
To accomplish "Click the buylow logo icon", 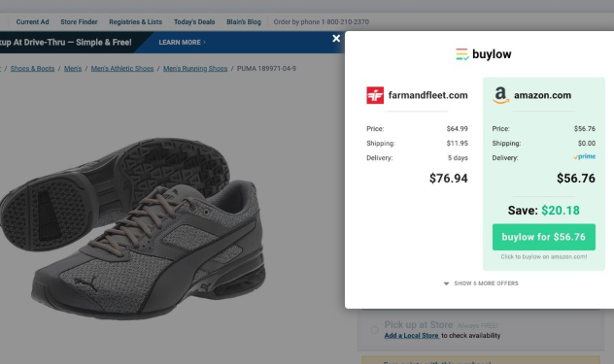I will [x=462, y=54].
